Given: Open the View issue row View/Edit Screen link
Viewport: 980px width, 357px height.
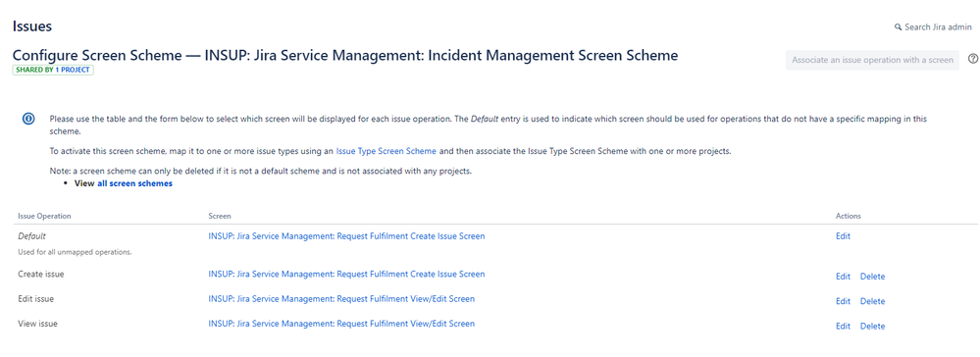Looking at the screenshot, I should tap(341, 324).
